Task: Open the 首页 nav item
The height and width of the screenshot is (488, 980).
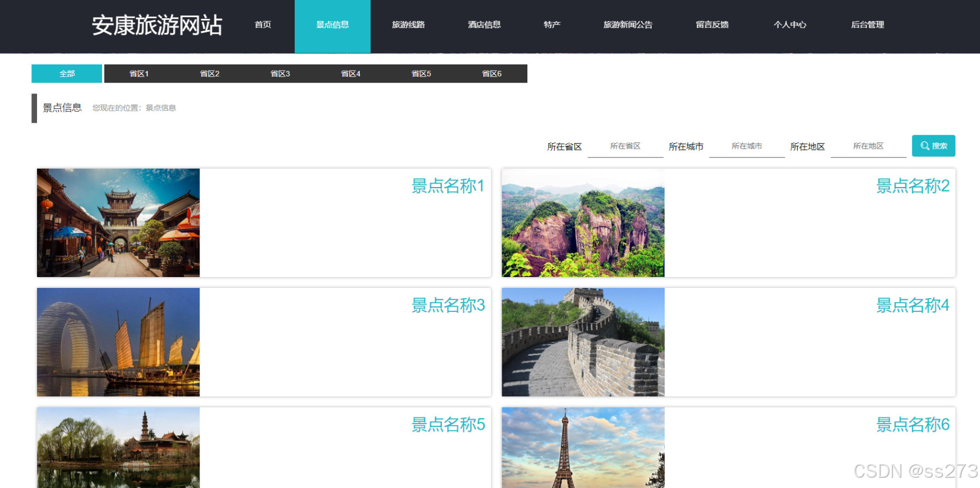Action: pyautogui.click(x=263, y=25)
